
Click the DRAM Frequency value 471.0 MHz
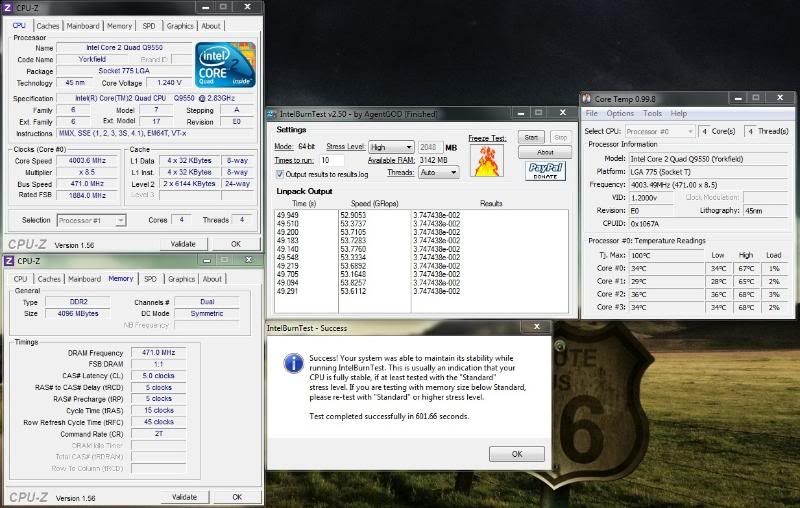click(x=159, y=352)
